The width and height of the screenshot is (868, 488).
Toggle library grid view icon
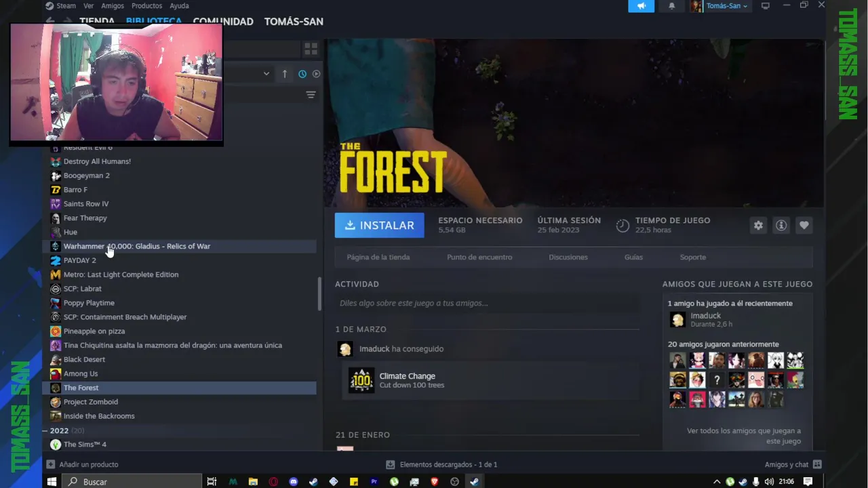click(311, 49)
